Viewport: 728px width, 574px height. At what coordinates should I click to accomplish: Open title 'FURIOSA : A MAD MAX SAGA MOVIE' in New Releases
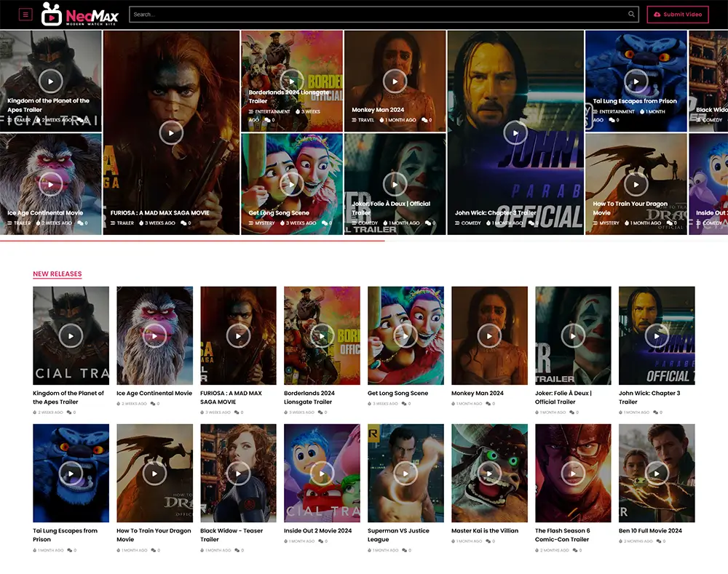(x=232, y=398)
